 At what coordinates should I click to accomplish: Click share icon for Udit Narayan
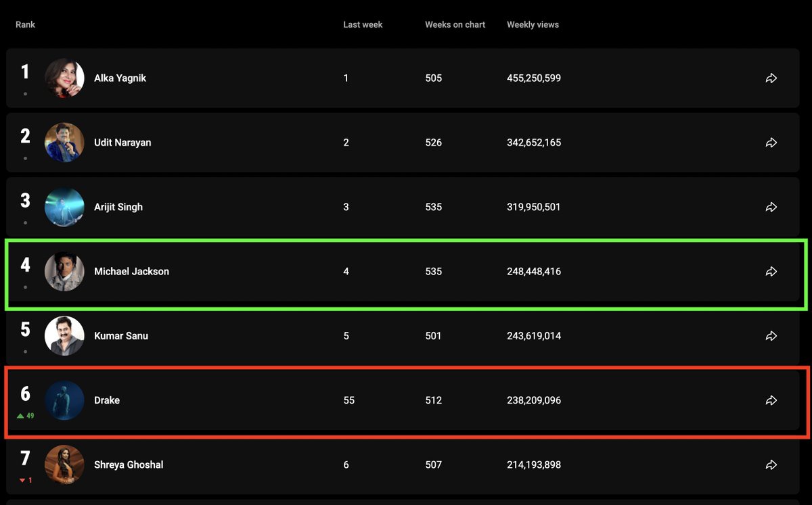[771, 143]
